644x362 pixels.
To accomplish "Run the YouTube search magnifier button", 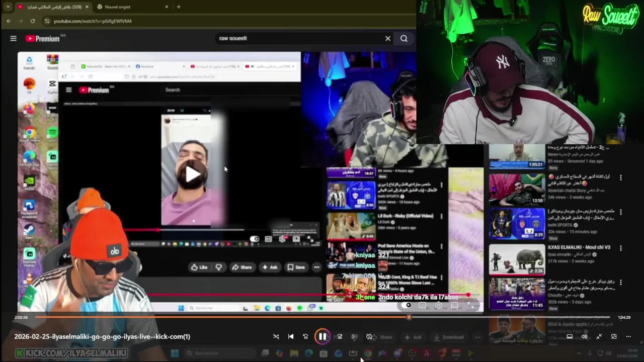I will pos(404,38).
